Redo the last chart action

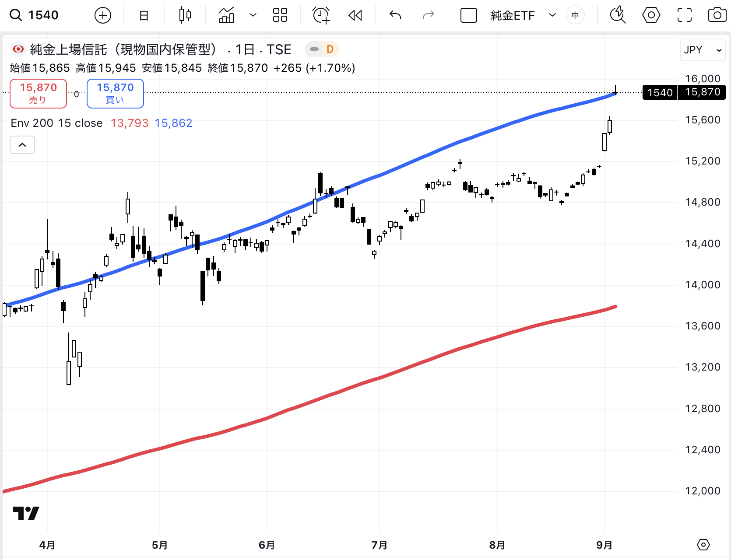click(428, 15)
